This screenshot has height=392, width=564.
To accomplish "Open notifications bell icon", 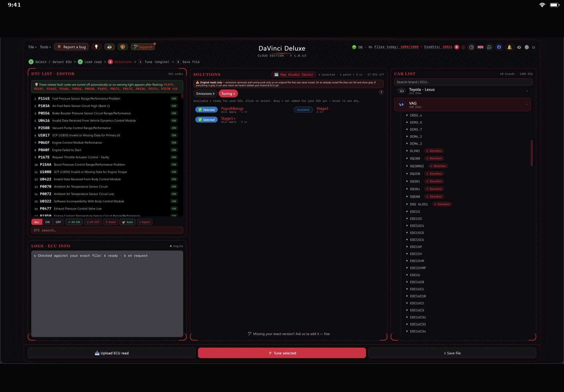I will 509,47.
